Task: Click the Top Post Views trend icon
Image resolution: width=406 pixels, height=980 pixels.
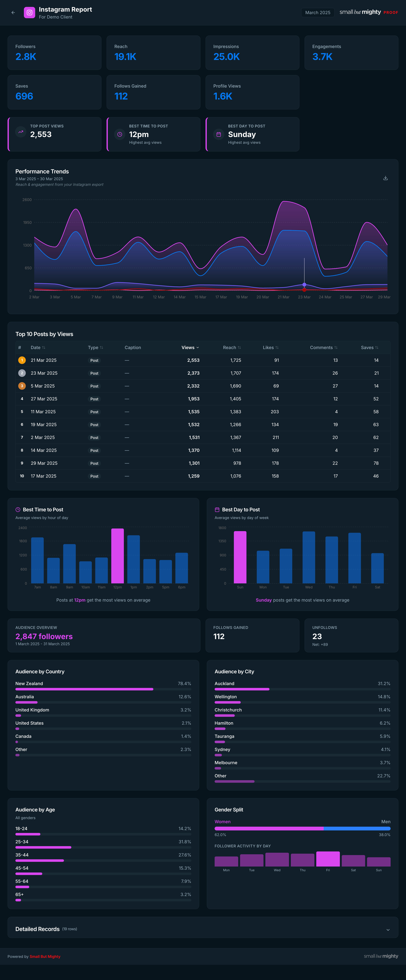Action: pos(21,132)
